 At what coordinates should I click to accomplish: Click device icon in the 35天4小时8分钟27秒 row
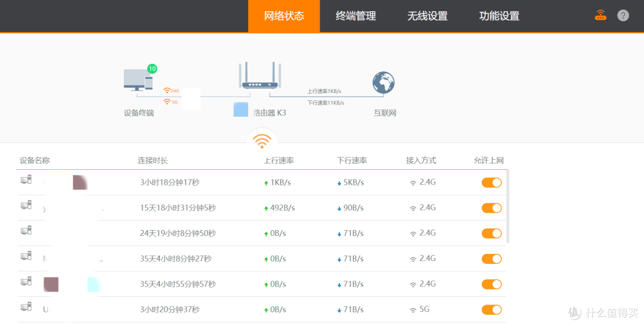26,256
